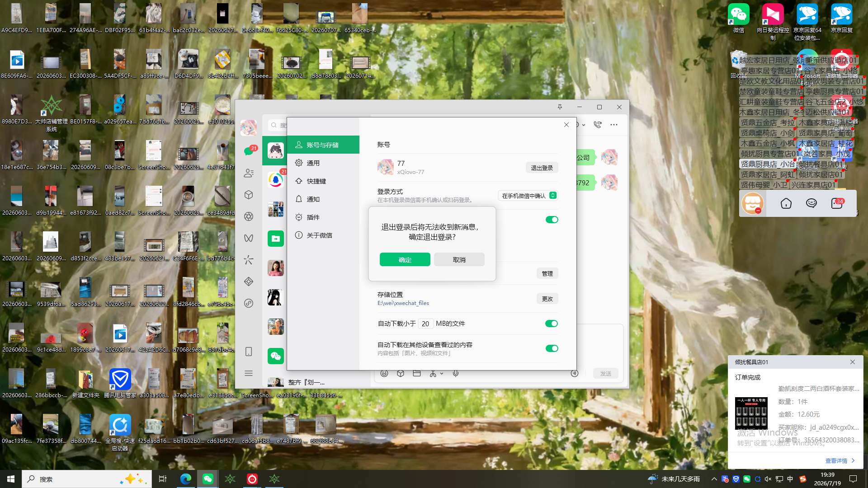Switch to 插件 settings tab
Viewport: 868px width, 488px height.
pyautogui.click(x=323, y=217)
